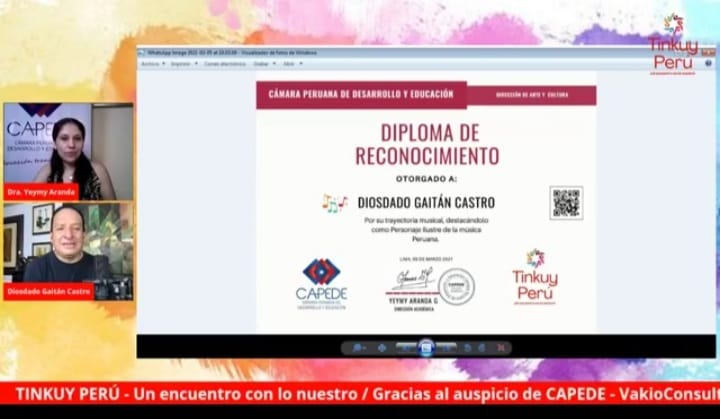Image resolution: width=720 pixels, height=419 pixels.
Task: Open the Imprimir dropdown menu
Action: point(184,64)
